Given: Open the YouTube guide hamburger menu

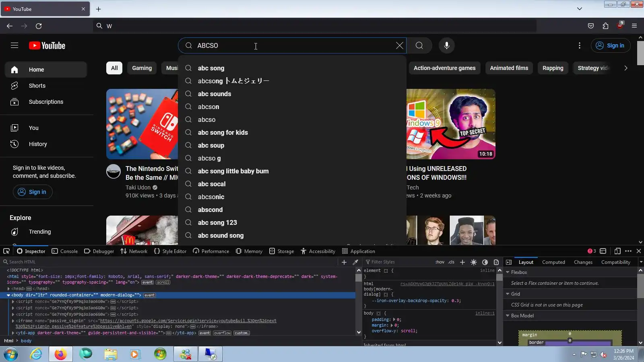Looking at the screenshot, I should coord(14,45).
